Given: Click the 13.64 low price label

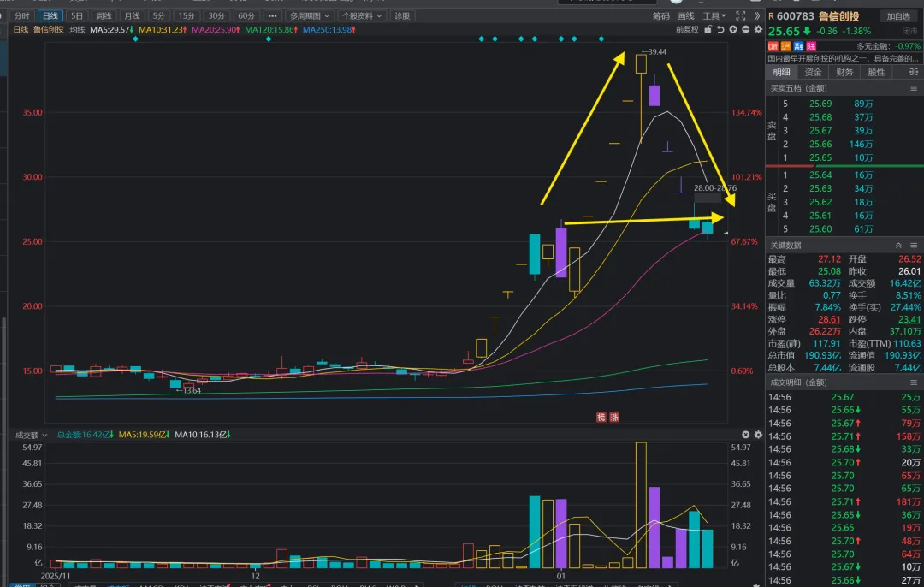Looking at the screenshot, I should 192,391.
